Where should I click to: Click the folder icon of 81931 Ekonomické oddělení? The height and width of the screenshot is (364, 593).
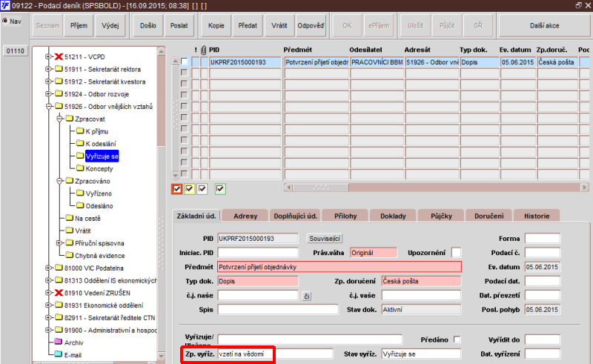pyautogui.click(x=59, y=305)
